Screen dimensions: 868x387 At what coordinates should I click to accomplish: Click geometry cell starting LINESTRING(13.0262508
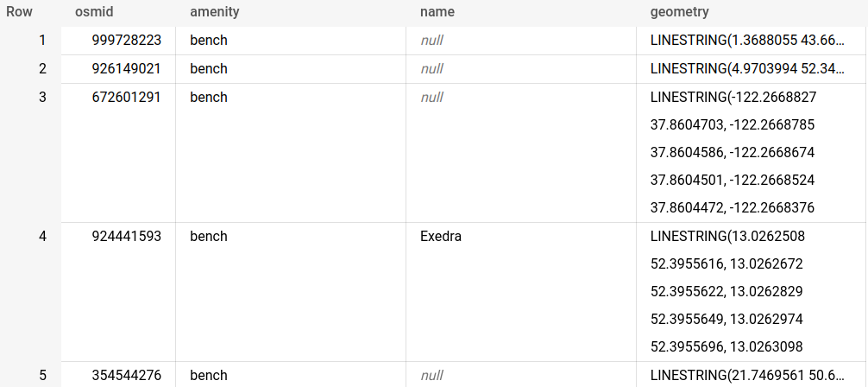tap(727, 292)
